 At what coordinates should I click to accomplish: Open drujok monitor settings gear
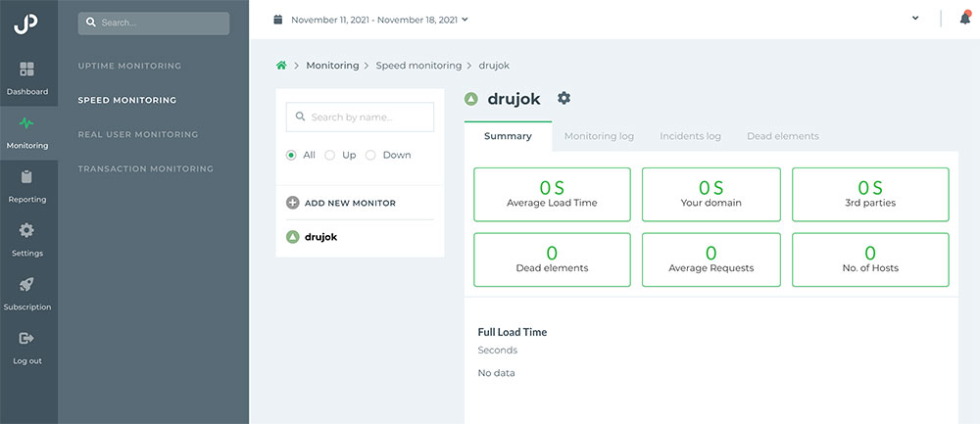[x=563, y=98]
